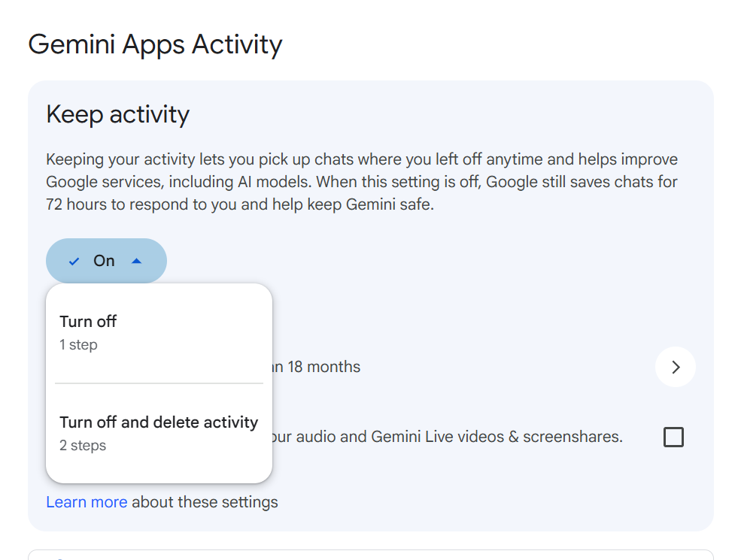This screenshot has width=738, height=560.
Task: Click the 'Google services, including AI models' text
Action: tap(179, 182)
